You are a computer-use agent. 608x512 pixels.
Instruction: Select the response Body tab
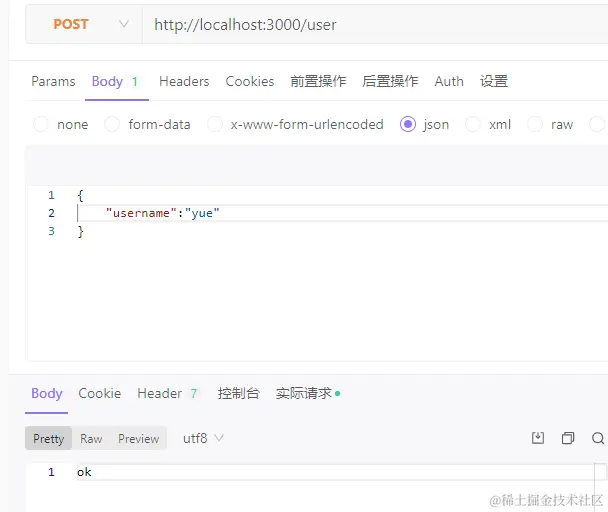pyautogui.click(x=47, y=393)
